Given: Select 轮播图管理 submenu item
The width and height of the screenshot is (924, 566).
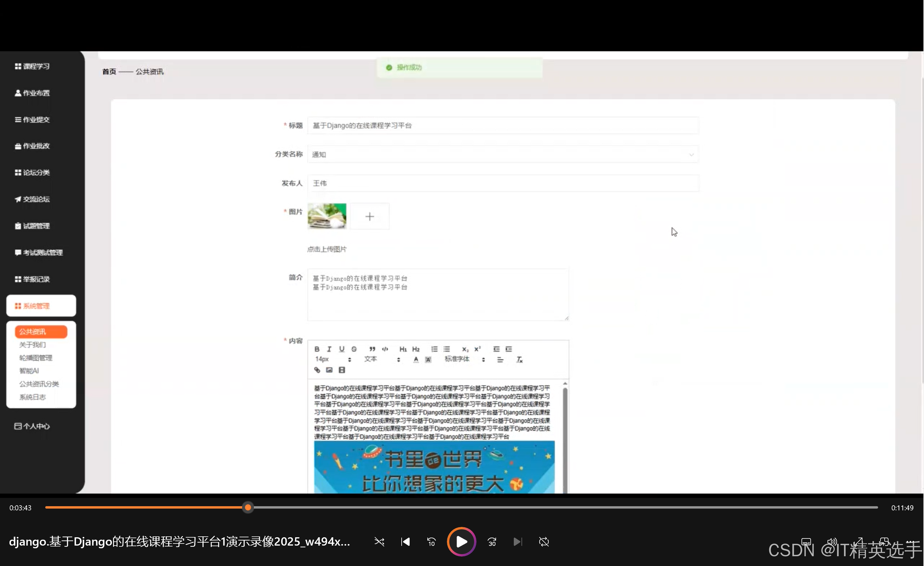Looking at the screenshot, I should click(36, 358).
